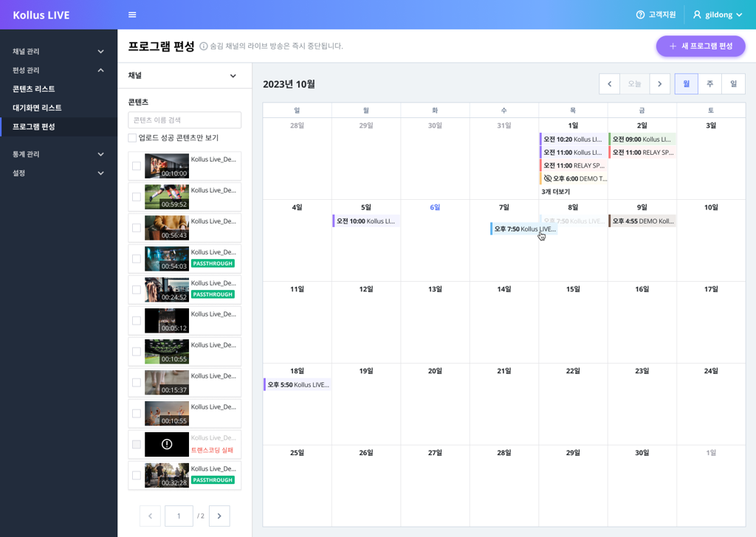Select checkbox for the 00:59:52 video
Screen dimensions: 756x537
[x=137, y=197]
